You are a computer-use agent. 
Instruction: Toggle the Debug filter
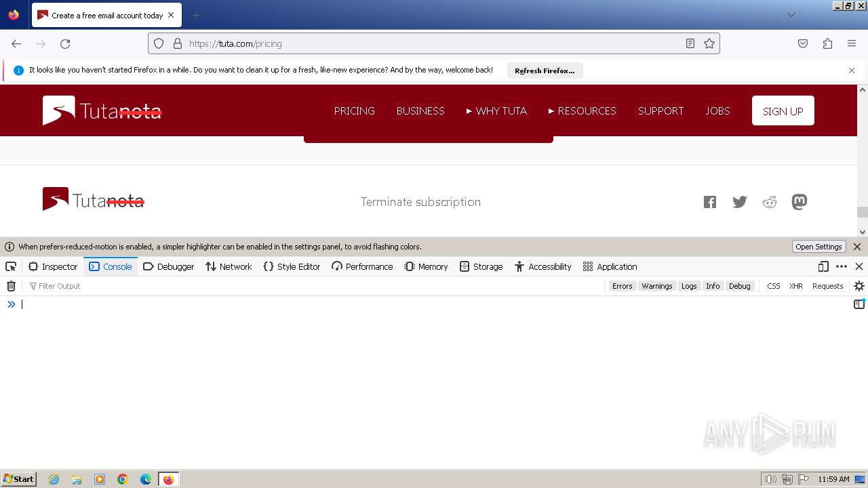point(740,286)
